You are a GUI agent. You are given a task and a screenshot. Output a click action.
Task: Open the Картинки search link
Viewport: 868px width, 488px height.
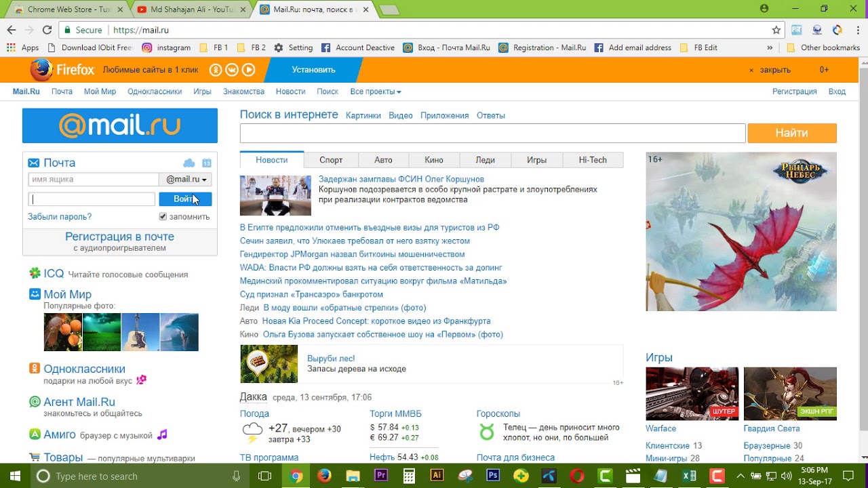coord(363,116)
